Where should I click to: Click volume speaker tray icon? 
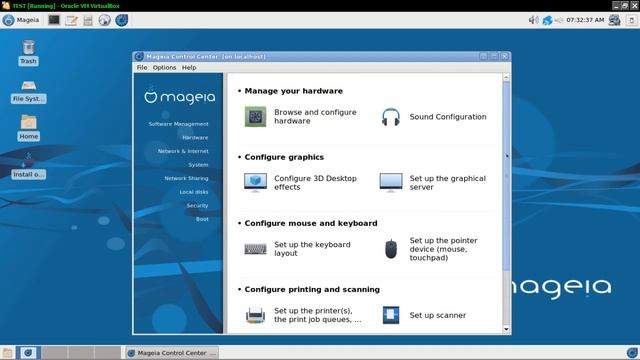[x=533, y=20]
